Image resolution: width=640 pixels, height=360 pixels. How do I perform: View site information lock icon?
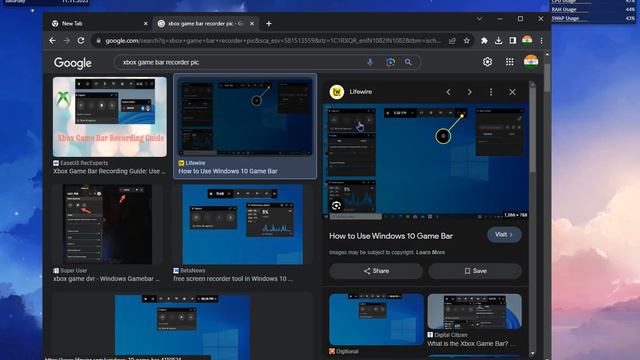coord(98,40)
